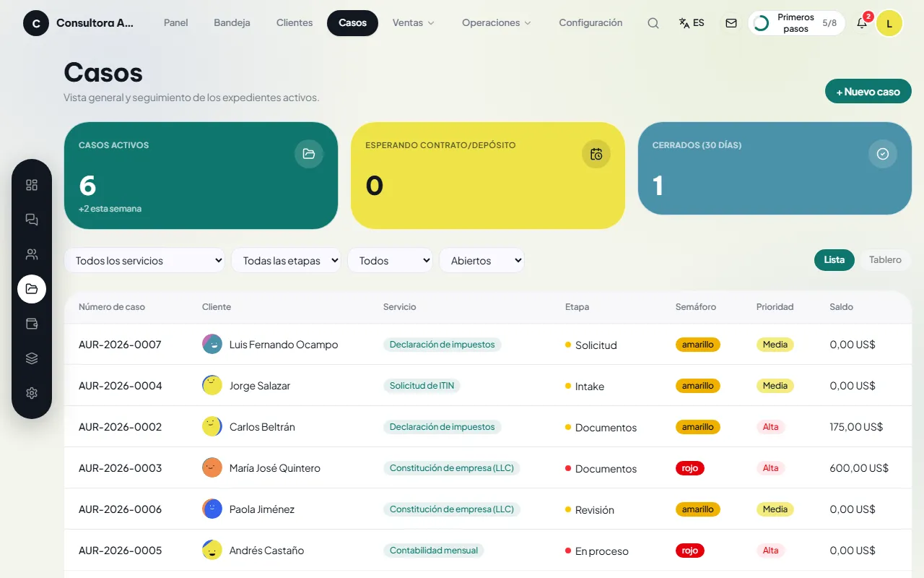The image size is (924, 578).
Task: Switch to Tablero view
Action: (x=885, y=260)
